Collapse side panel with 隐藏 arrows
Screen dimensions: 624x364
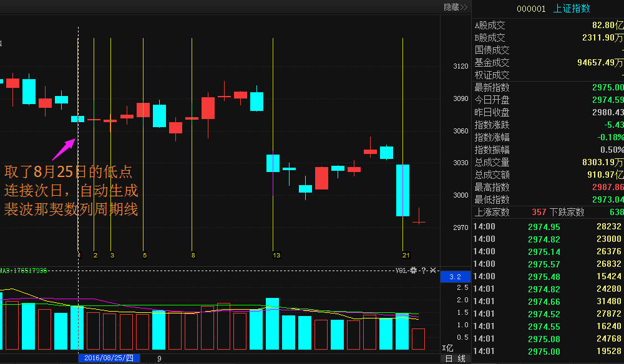click(456, 7)
